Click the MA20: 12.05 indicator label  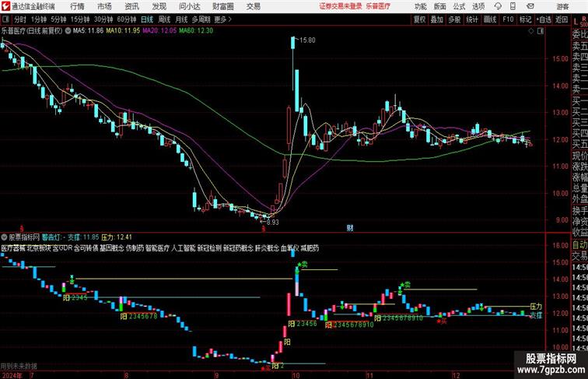click(159, 31)
